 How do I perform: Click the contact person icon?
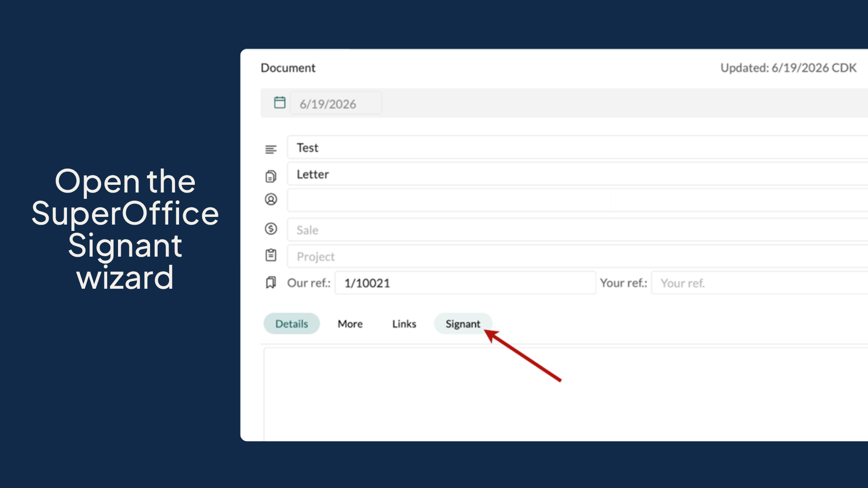[271, 199]
